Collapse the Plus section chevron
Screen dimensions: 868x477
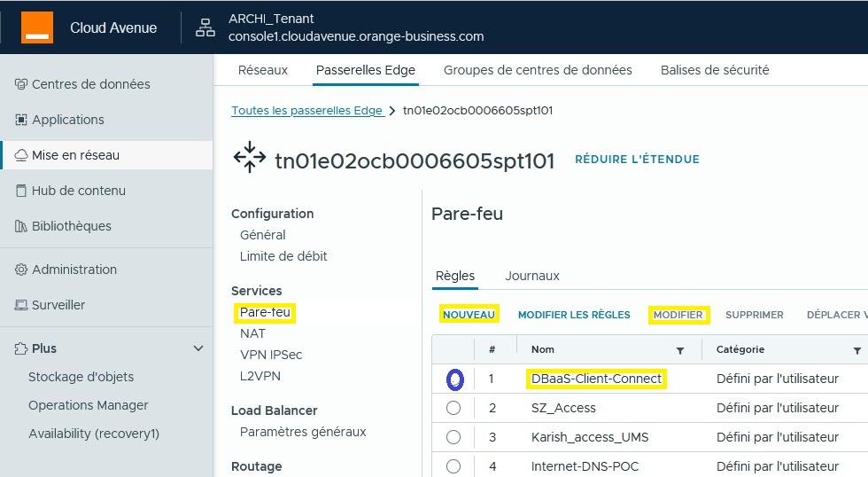click(x=198, y=348)
